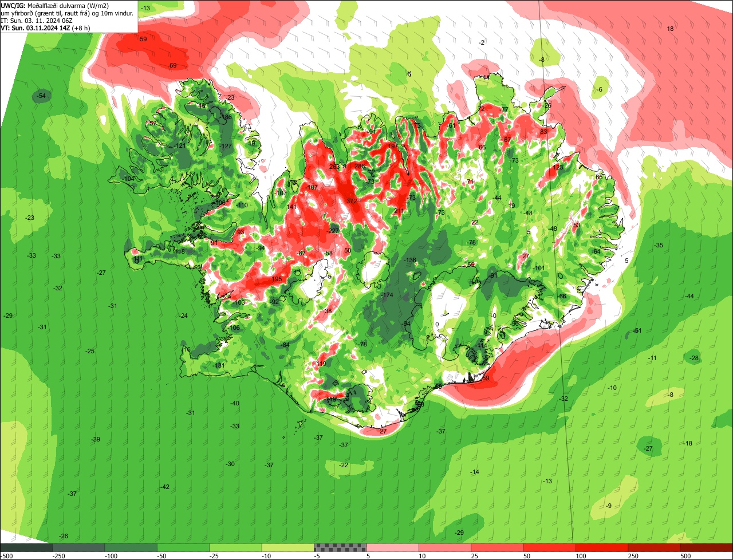
Task: Click the map value '-35'
Action: [659, 245]
